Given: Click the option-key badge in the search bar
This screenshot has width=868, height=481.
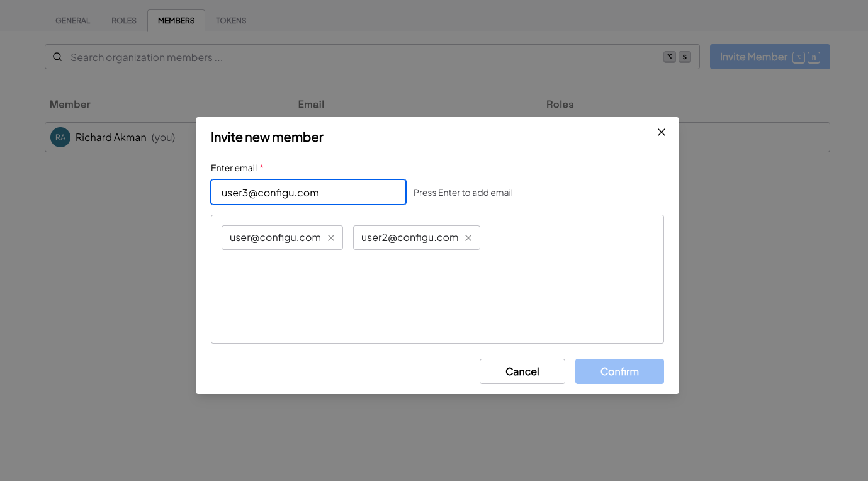Looking at the screenshot, I should pyautogui.click(x=670, y=57).
